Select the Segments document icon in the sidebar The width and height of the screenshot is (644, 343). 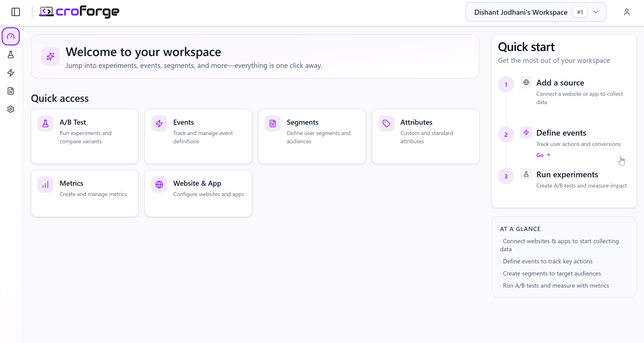coord(11,91)
